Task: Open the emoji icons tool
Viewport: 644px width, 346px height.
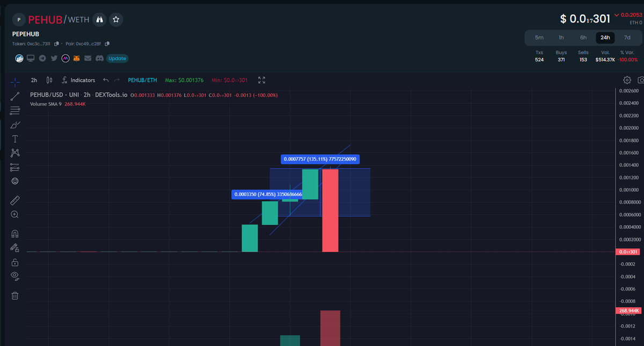Action: [15, 181]
